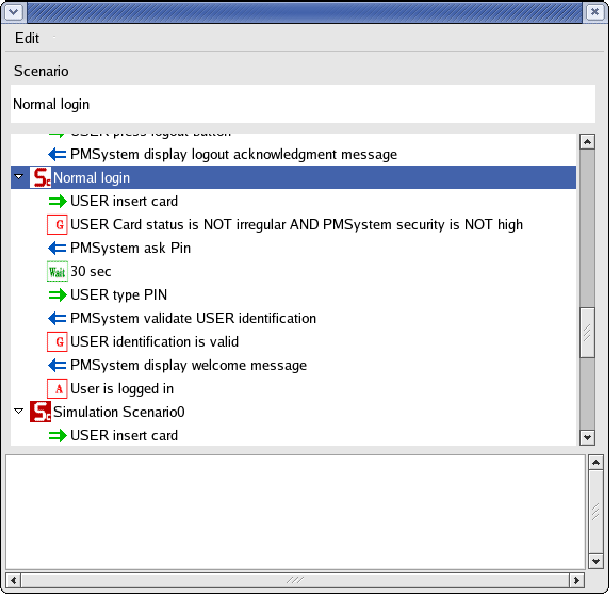
Task: Click the scenario tree's scroll down arrow
Action: pos(587,437)
